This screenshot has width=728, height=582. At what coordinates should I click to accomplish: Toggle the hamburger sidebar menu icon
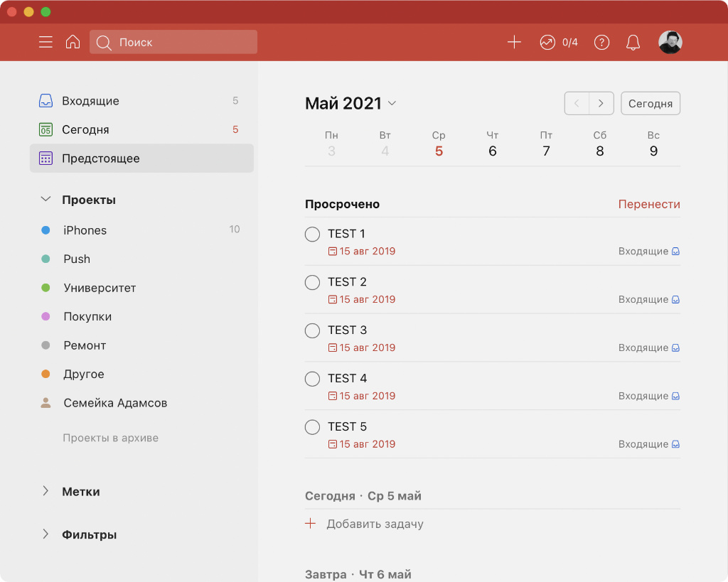[45, 42]
